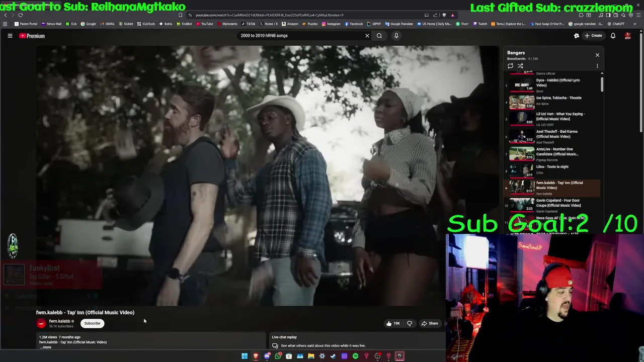644x362 pixels.
Task: Subscribe to fwm.kalebb
Action: click(92, 323)
